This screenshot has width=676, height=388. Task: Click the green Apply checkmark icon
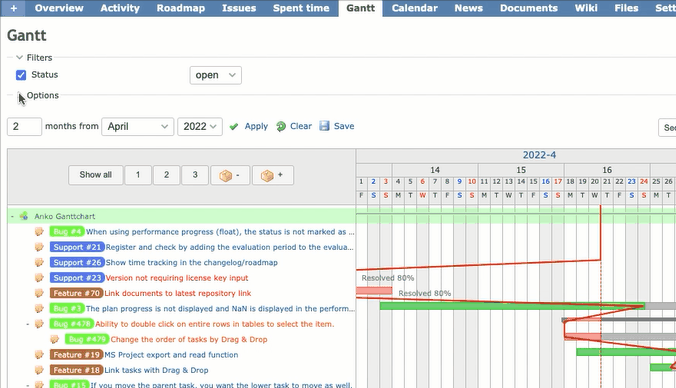click(234, 126)
